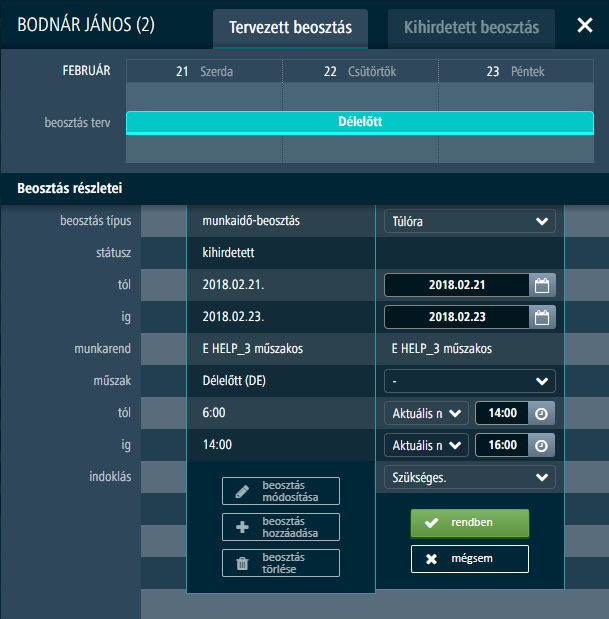Switch to the Kihirdetett beosztás tab
Image resolution: width=609 pixels, height=619 pixels.
click(x=471, y=28)
